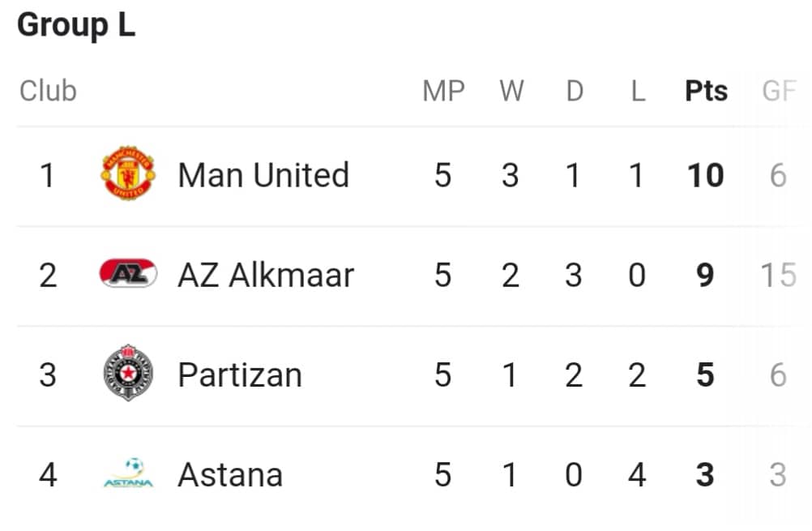Screen dimensions: 812x531
Task: Open the Man United team link
Action: [263, 174]
